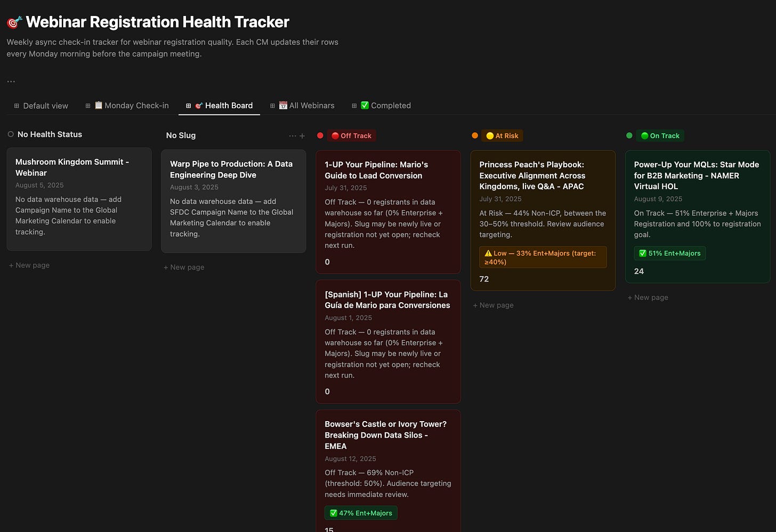776x532 pixels.
Task: Click the yellow At Risk status tag
Action: (503, 136)
